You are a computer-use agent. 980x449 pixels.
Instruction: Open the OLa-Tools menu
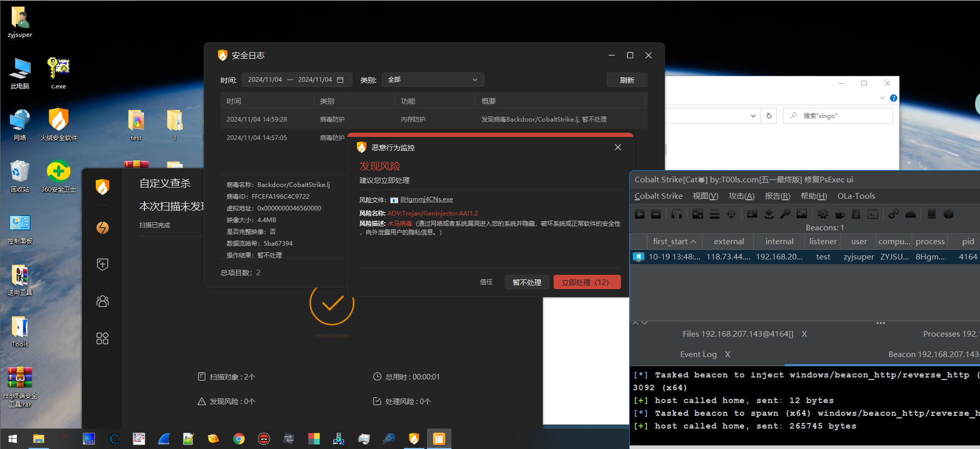click(x=856, y=196)
